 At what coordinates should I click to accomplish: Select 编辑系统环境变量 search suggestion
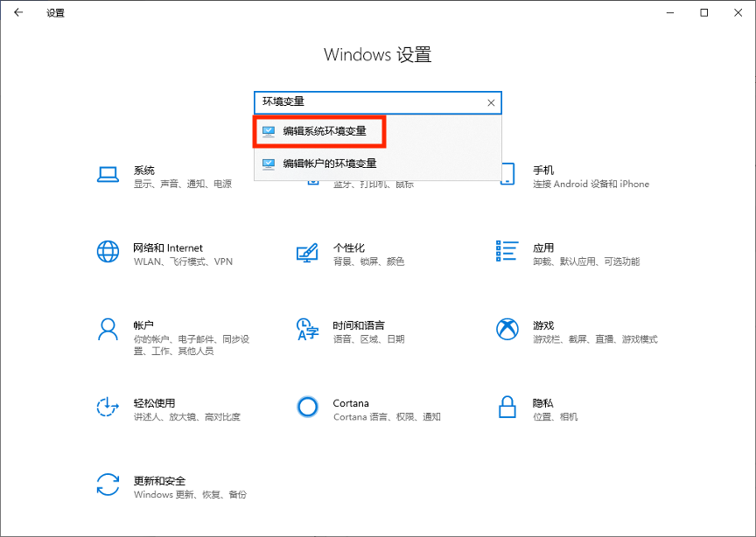point(324,131)
